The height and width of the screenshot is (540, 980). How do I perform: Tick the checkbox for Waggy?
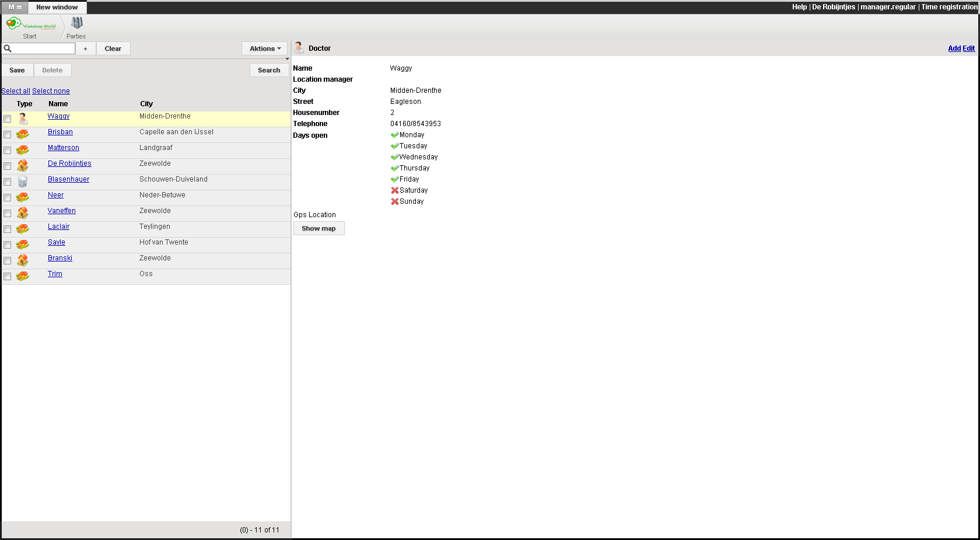click(x=8, y=119)
